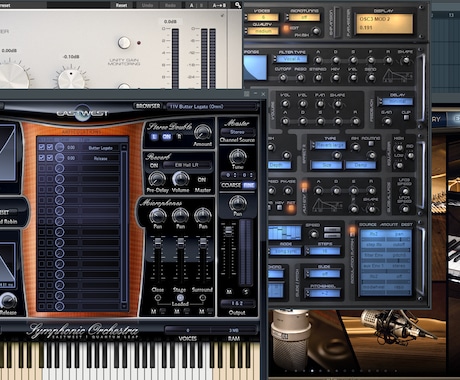Open Filter Type dropdown showing Vocal A
The height and width of the screenshot is (380, 460).
tap(291, 59)
